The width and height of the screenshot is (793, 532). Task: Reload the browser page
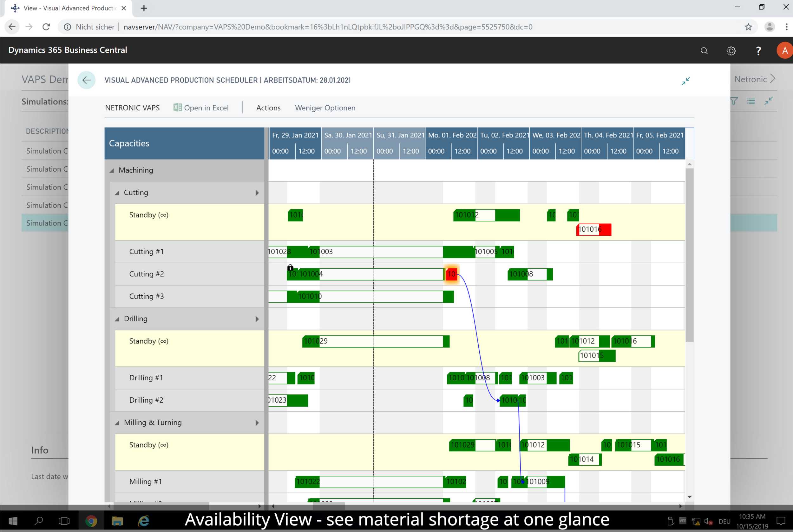pos(46,27)
